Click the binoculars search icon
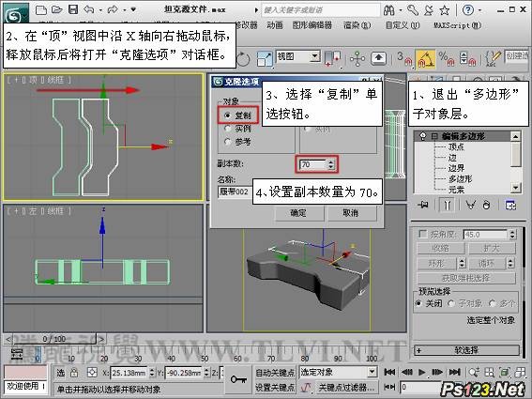 388,10
